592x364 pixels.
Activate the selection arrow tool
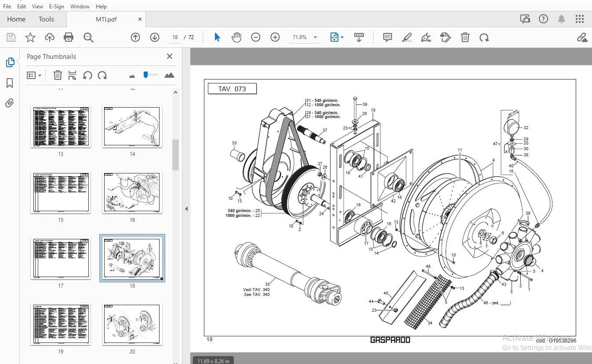(217, 38)
